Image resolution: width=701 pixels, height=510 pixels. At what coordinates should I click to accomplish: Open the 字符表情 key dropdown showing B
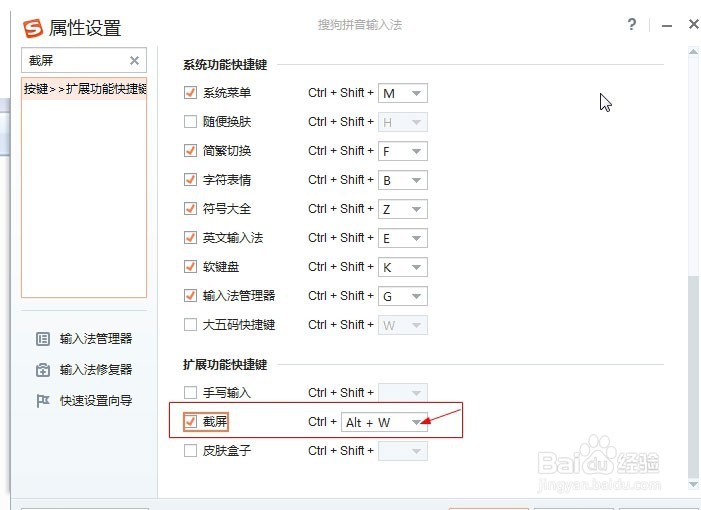(x=403, y=180)
